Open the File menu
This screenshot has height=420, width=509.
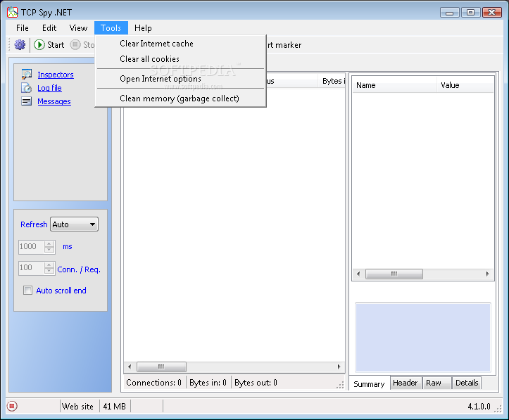[23, 28]
